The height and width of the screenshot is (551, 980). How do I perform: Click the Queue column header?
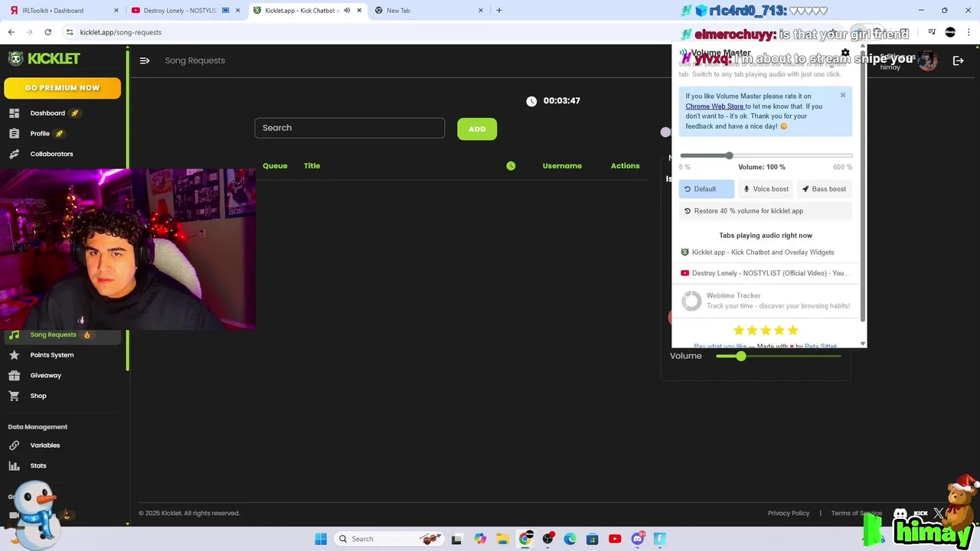[275, 166]
